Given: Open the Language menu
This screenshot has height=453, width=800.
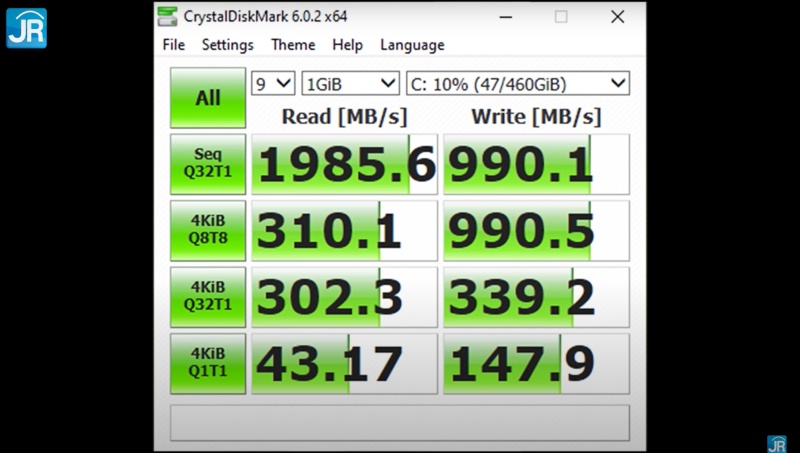Looking at the screenshot, I should [412, 45].
